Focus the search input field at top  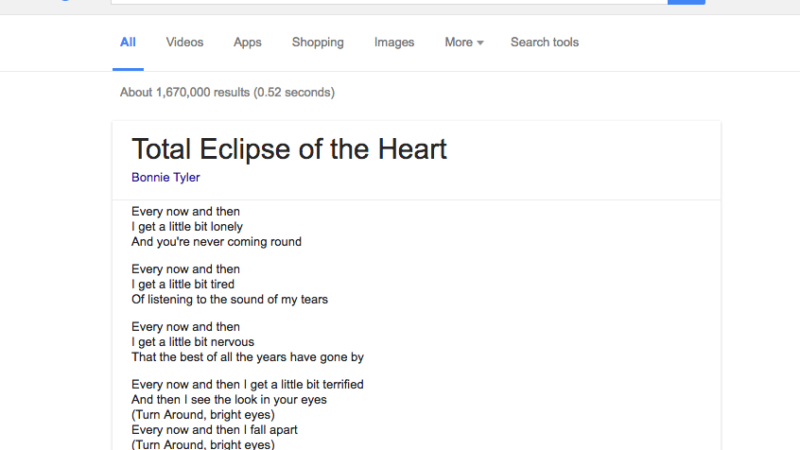click(x=389, y=2)
